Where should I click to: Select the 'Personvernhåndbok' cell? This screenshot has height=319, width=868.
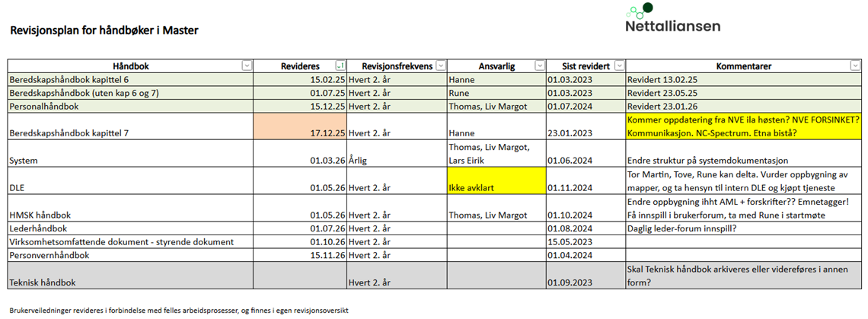pyautogui.click(x=130, y=255)
